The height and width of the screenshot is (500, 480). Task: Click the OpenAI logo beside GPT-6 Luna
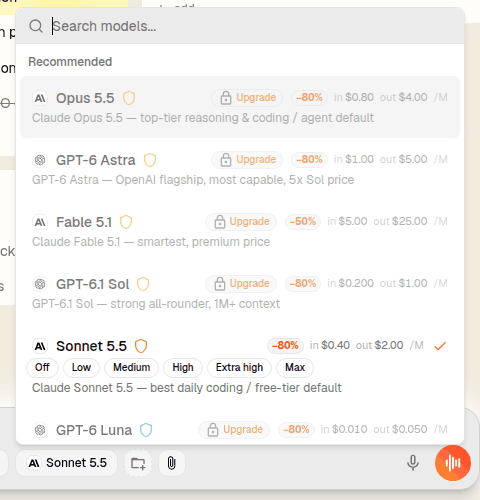[x=40, y=430]
